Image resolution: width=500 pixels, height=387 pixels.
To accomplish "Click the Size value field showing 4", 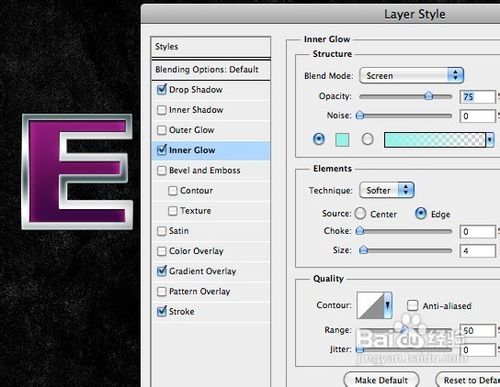I will coord(478,251).
